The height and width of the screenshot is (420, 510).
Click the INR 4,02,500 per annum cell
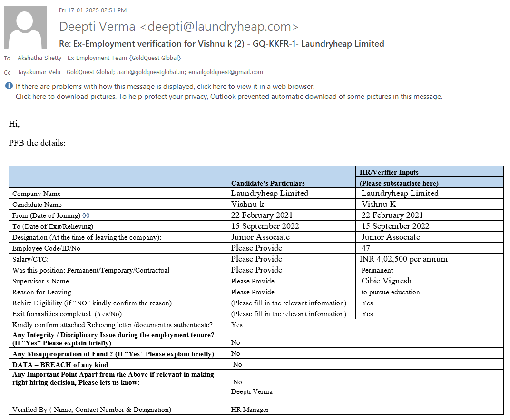coord(403,259)
